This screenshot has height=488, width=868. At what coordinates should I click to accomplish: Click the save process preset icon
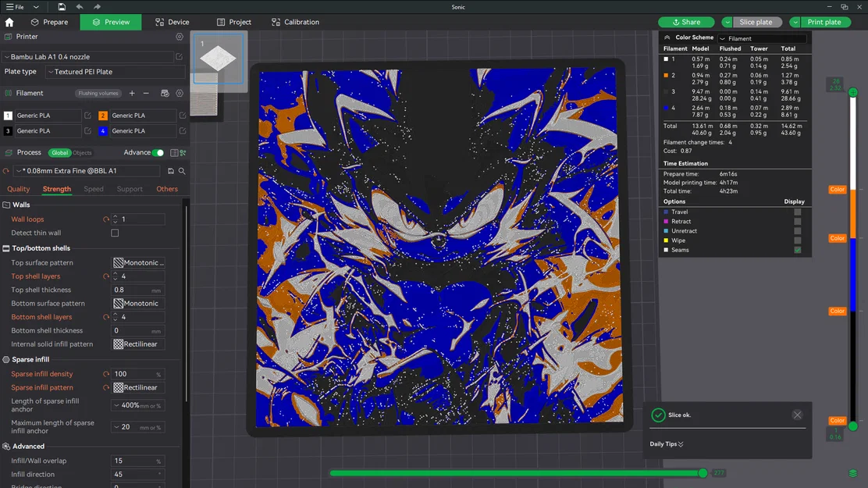(x=171, y=170)
